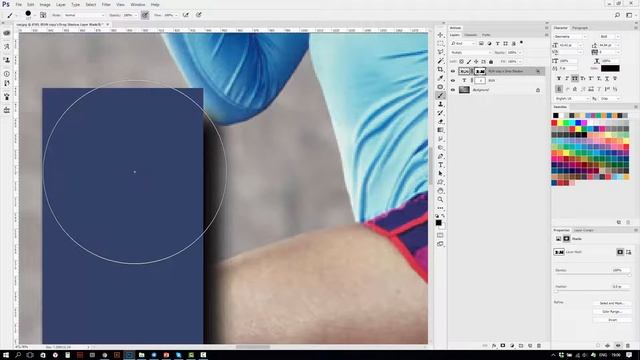Open the Windows Start menu

6,355
